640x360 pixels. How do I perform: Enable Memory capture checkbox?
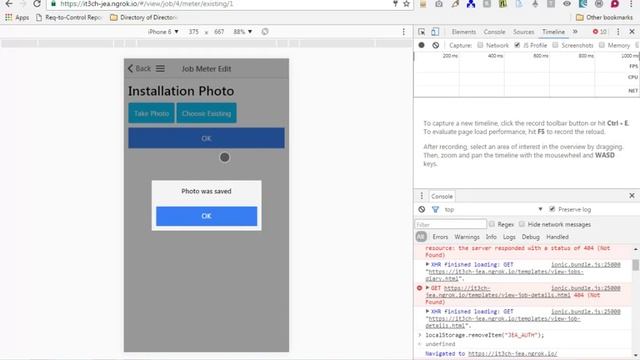click(602, 45)
